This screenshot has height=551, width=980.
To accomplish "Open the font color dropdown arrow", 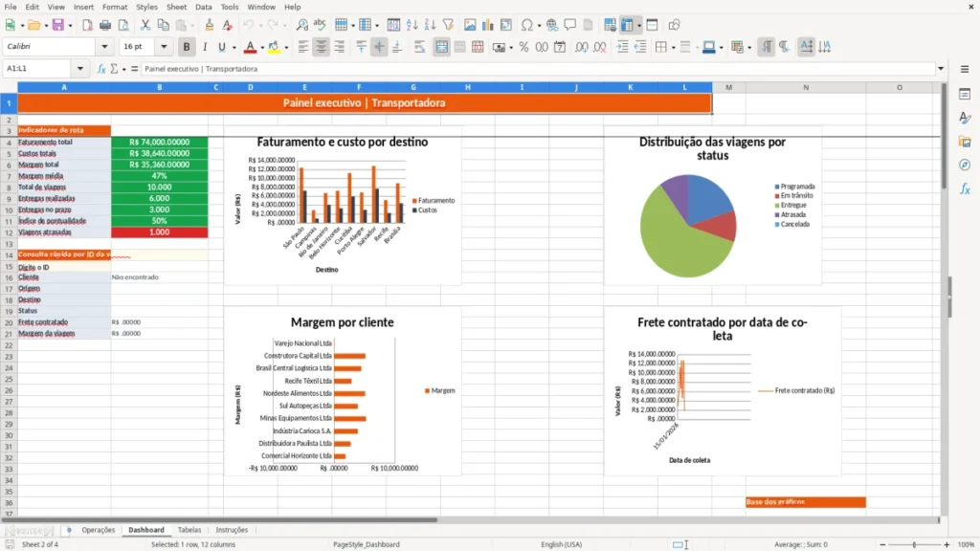I will click(262, 48).
